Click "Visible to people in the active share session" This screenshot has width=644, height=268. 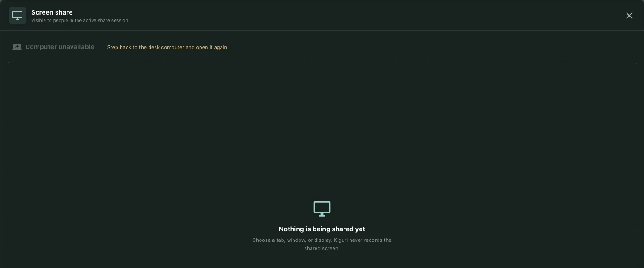point(79,20)
